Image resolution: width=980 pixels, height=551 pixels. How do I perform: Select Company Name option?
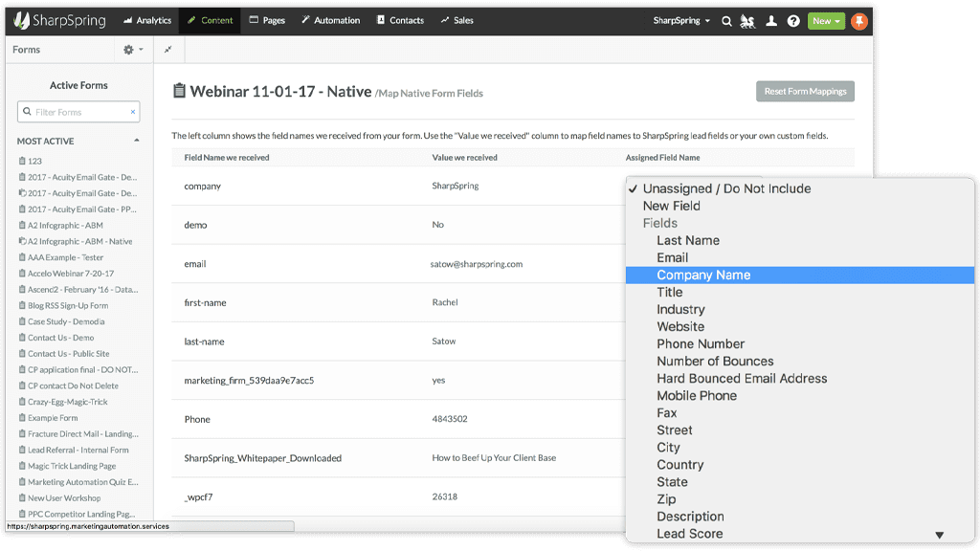pos(800,275)
